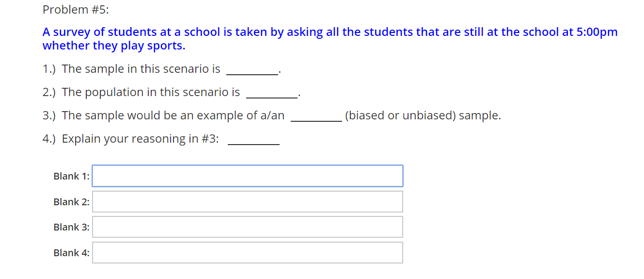This screenshot has height=279, width=644.
Task: Click into the Blank 4 answer field
Action: [x=247, y=252]
